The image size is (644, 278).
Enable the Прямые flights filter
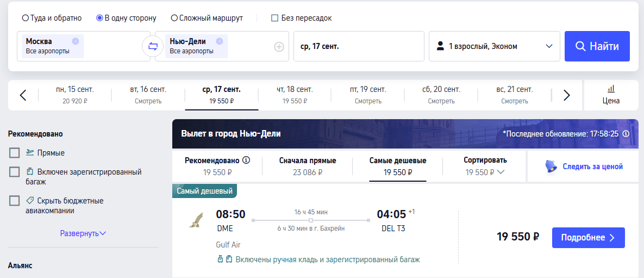pos(14,153)
